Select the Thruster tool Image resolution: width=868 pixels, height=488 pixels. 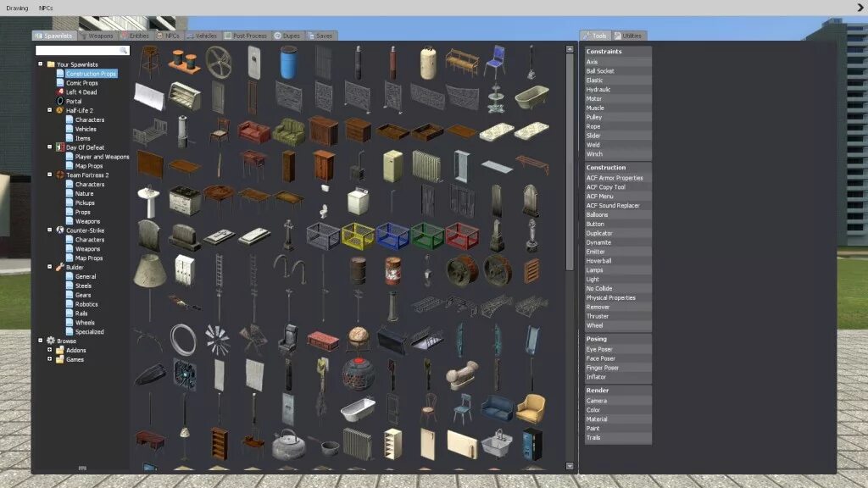point(618,316)
